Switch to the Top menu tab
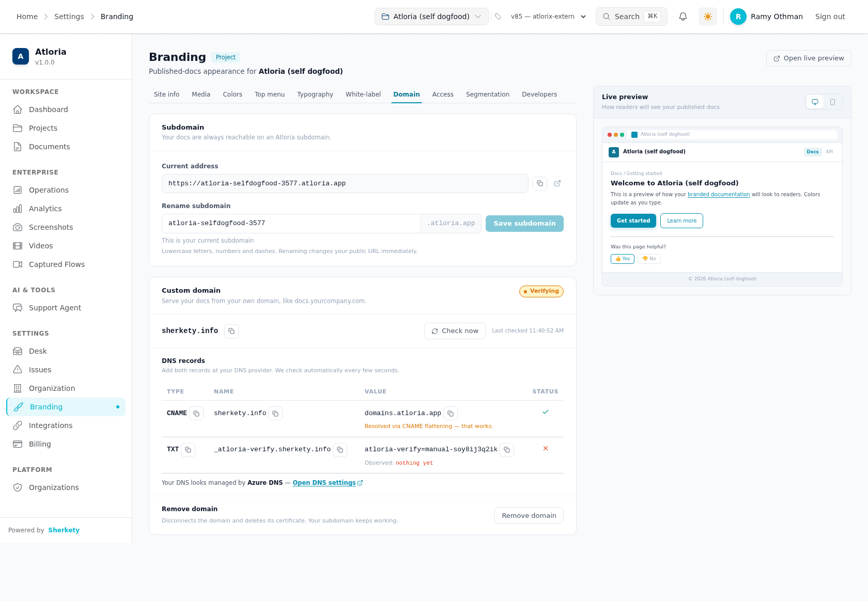This screenshot has height=601, width=868. (x=270, y=94)
